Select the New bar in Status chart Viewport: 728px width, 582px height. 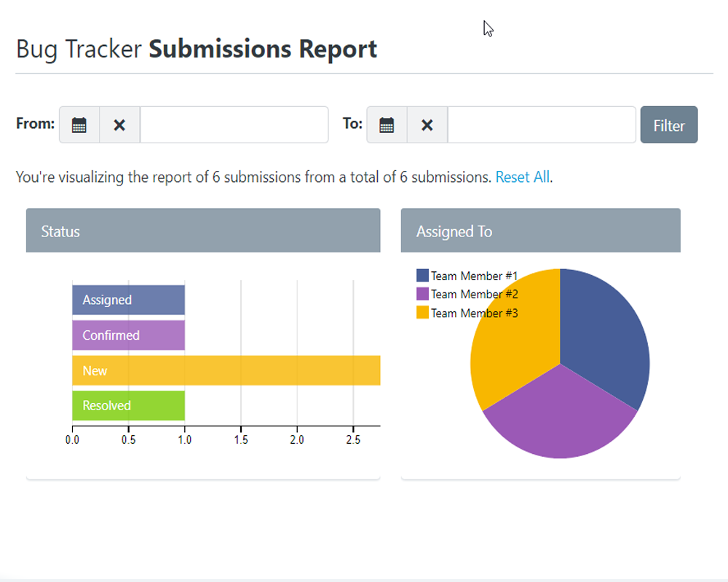click(x=226, y=370)
